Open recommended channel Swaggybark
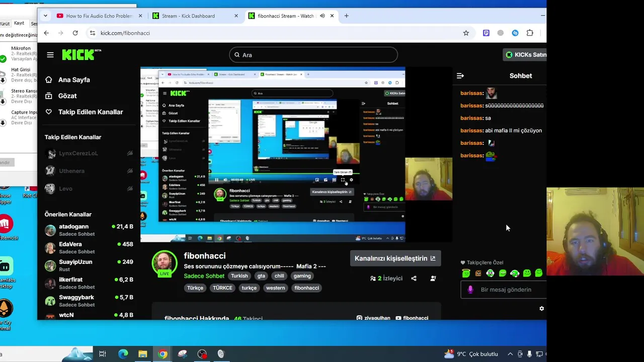Image resolution: width=644 pixels, height=362 pixels. tap(89, 301)
